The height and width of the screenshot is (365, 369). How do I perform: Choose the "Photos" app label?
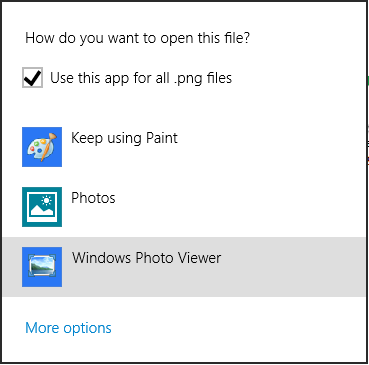[x=93, y=198]
